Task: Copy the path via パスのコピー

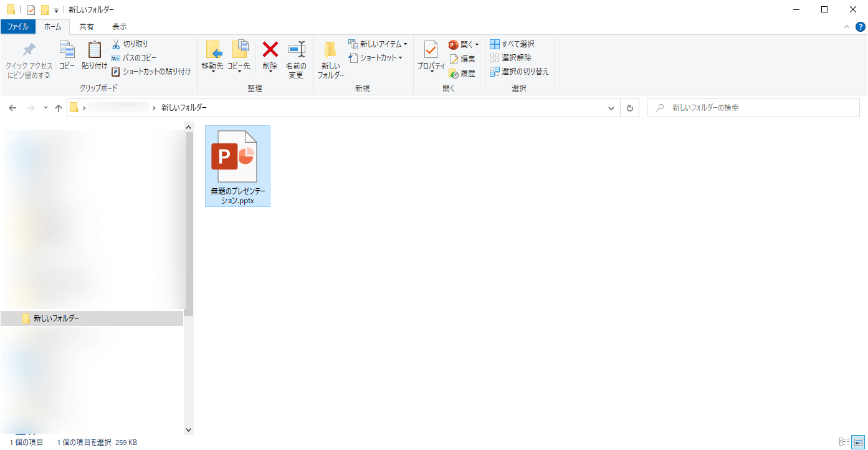Action: point(134,58)
